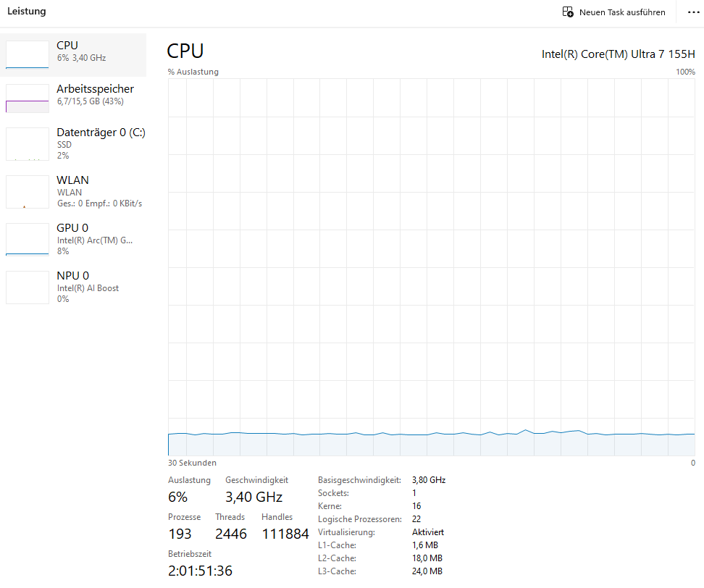
Task: Click the NPU 0 mini graph thumbnail
Action: (28, 287)
